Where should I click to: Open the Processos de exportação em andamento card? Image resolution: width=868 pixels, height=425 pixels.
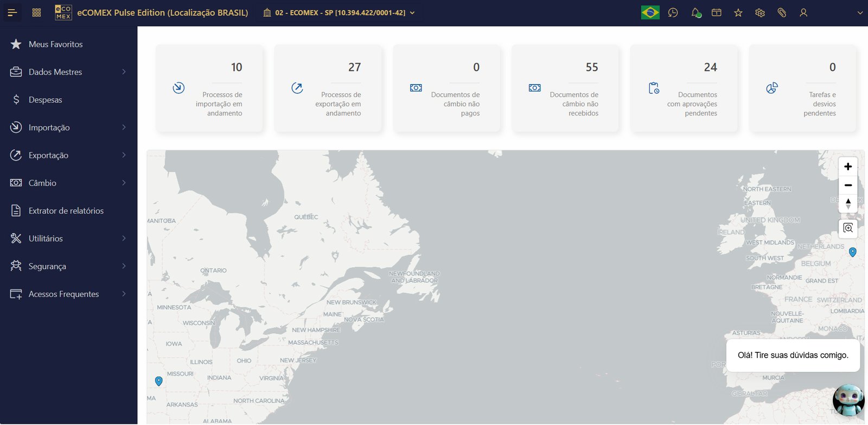(x=328, y=89)
